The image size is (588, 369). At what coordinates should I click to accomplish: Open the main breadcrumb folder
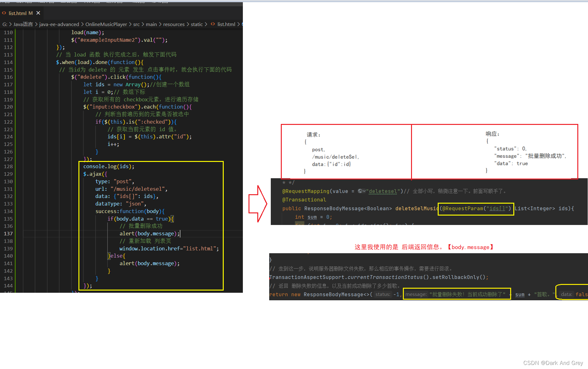coord(151,24)
